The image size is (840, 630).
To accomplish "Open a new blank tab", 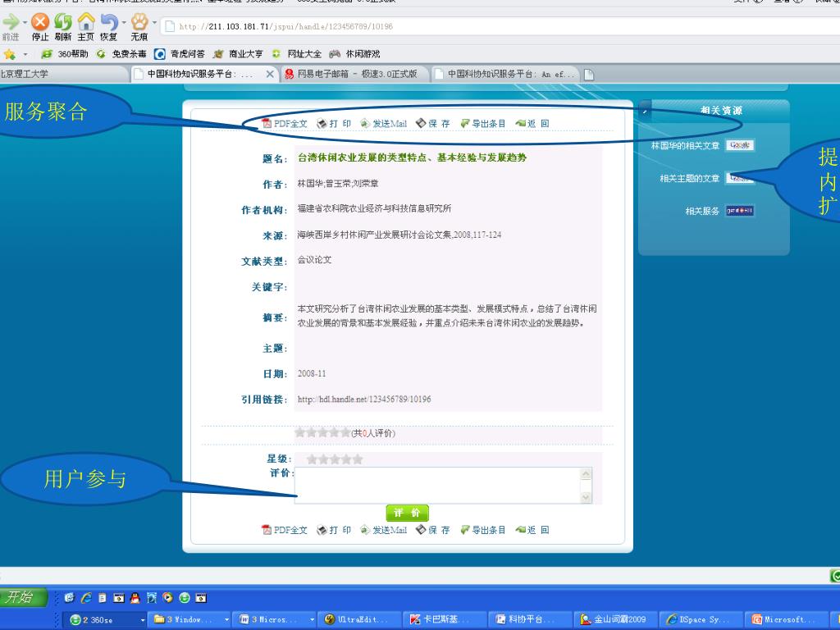I will click(x=589, y=75).
